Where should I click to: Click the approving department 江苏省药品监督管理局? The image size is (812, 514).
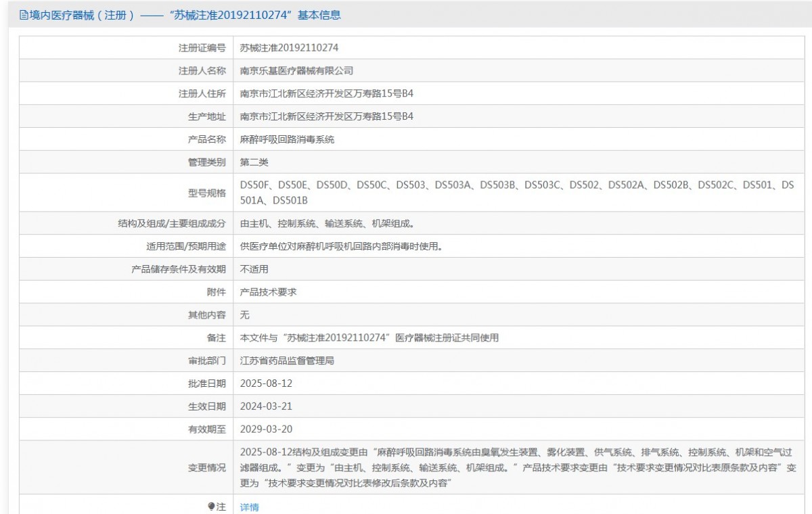point(287,360)
